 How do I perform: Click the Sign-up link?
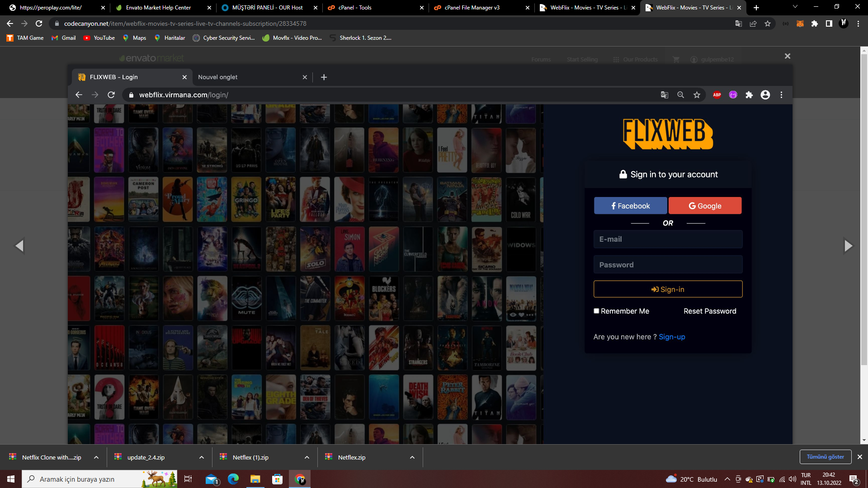(672, 337)
